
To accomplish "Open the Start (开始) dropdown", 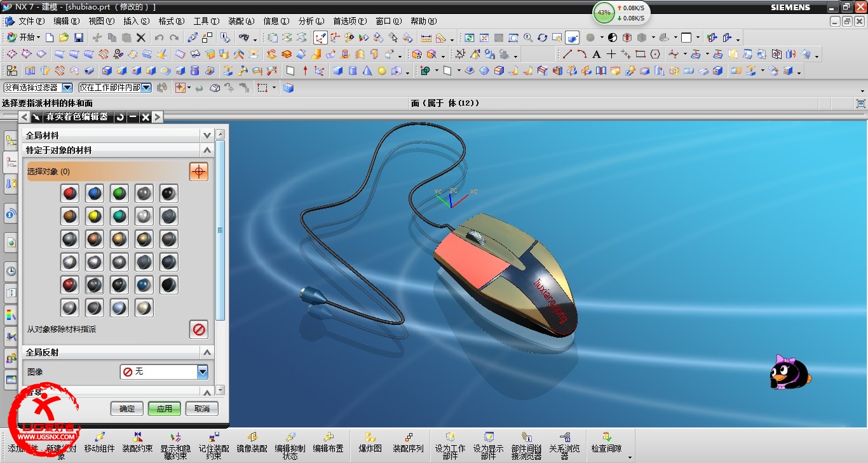I will click(x=23, y=38).
